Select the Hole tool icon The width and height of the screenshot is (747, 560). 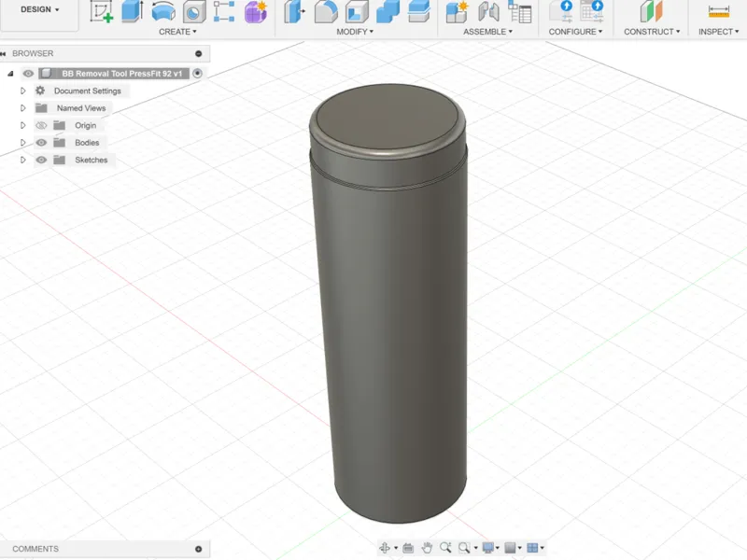[x=194, y=11]
